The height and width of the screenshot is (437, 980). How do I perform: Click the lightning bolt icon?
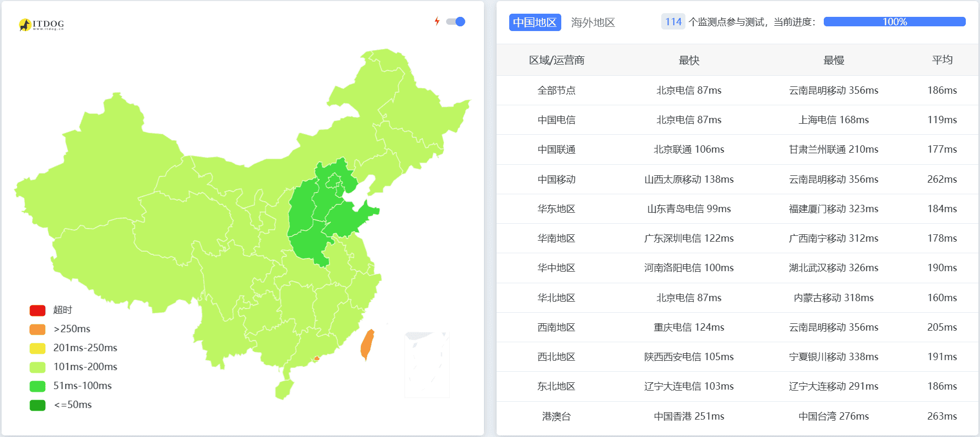pos(438,22)
